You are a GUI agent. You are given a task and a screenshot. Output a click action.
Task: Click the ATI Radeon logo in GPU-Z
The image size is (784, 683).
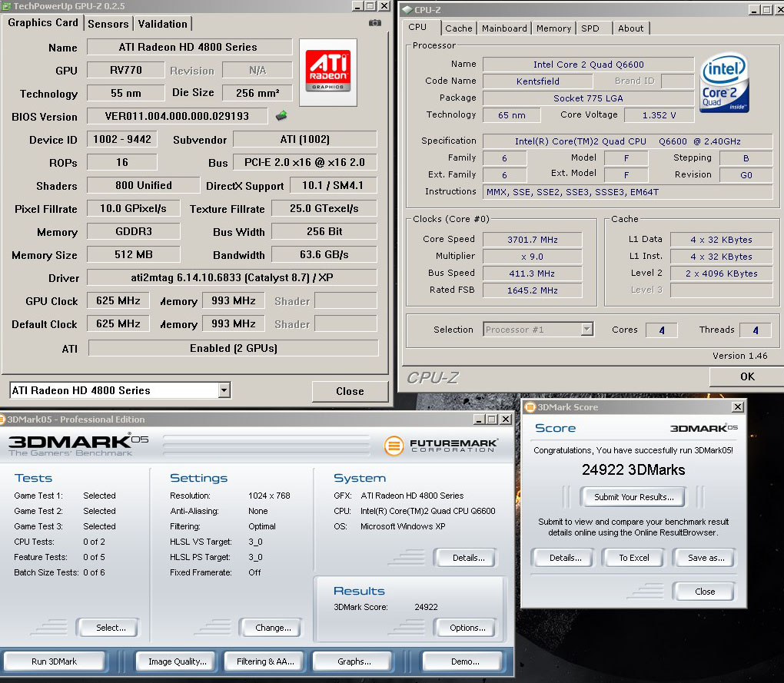coord(328,72)
